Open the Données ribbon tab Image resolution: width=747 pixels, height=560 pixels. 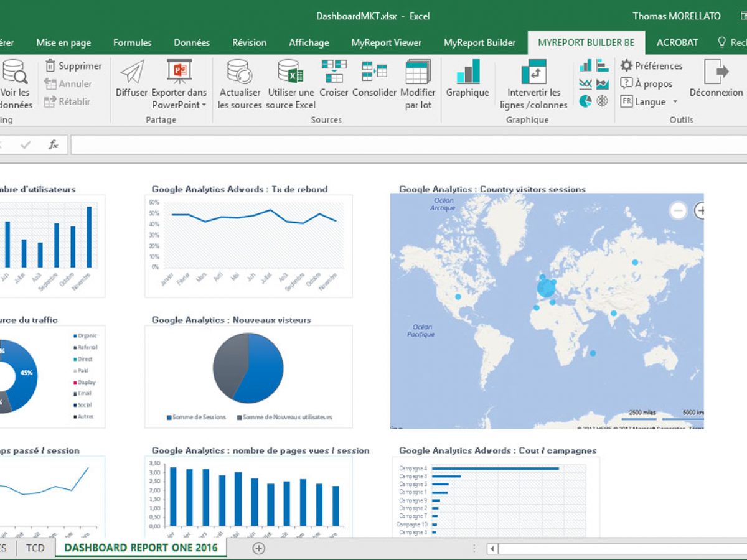192,43
